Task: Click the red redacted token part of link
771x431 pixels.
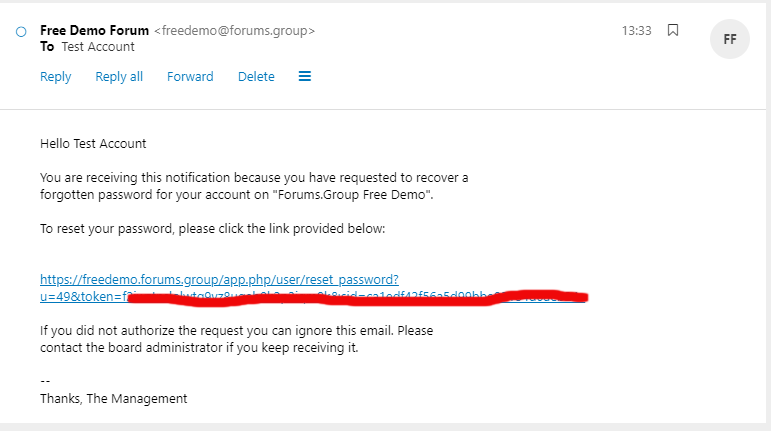Action: pos(360,297)
